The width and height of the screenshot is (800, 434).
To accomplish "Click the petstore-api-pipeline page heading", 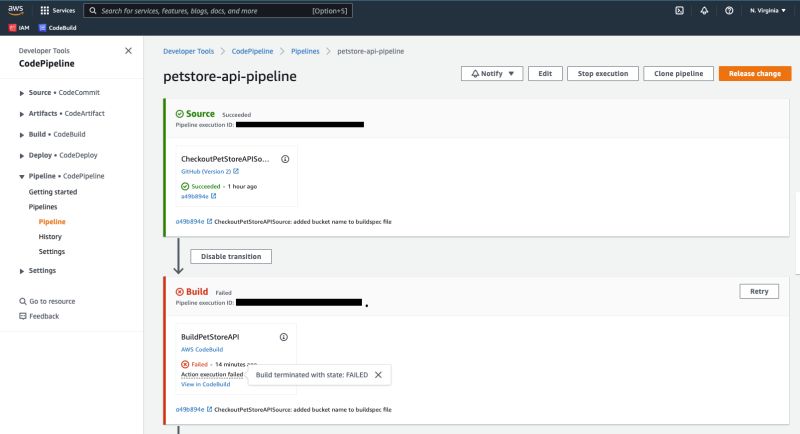I will point(230,76).
